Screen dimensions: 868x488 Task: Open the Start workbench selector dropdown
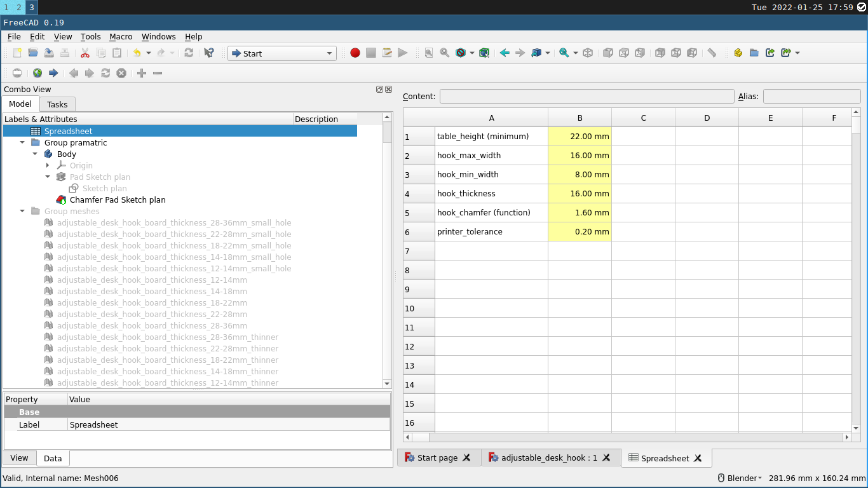282,53
